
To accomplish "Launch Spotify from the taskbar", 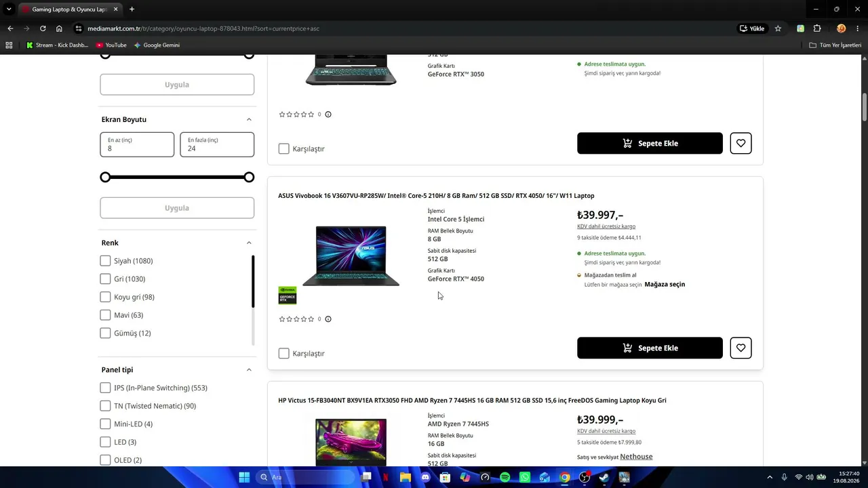I will pyautogui.click(x=505, y=477).
